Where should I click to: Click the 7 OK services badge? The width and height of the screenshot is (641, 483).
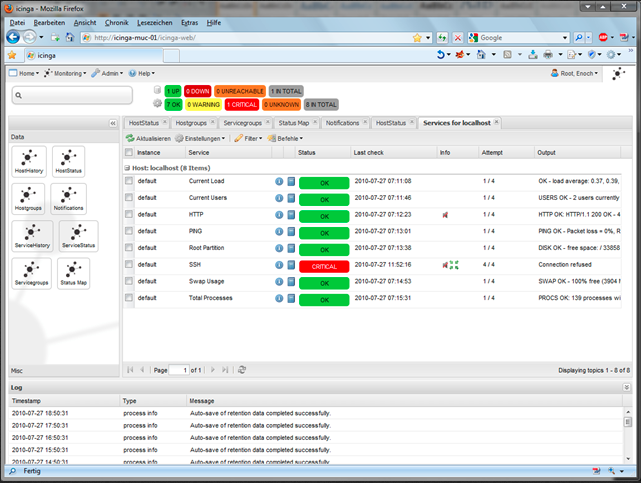click(x=173, y=105)
